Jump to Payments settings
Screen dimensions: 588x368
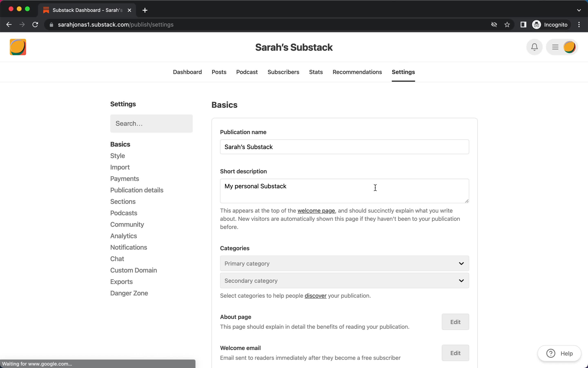pyautogui.click(x=125, y=179)
